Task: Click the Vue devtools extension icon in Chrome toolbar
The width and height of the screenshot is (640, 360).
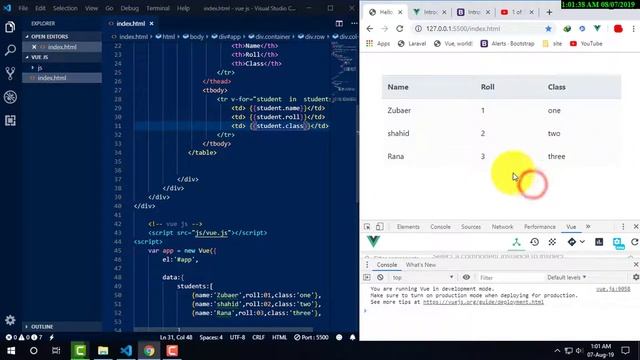Action: point(598,29)
